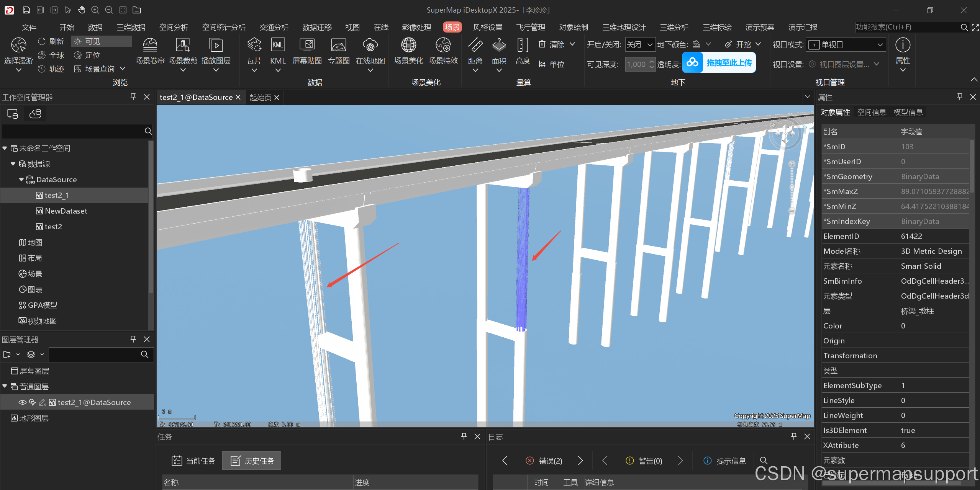The height and width of the screenshot is (490, 980).
Task: Click the 警告(0) log filter
Action: 644,461
